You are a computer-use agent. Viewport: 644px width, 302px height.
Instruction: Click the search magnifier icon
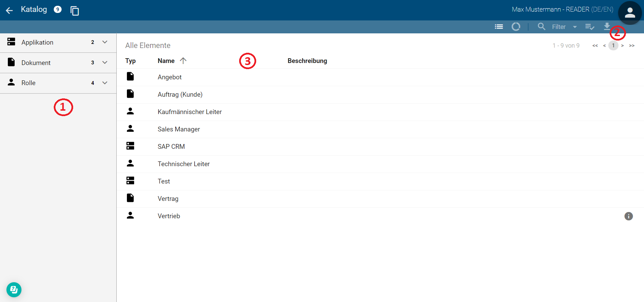(541, 27)
